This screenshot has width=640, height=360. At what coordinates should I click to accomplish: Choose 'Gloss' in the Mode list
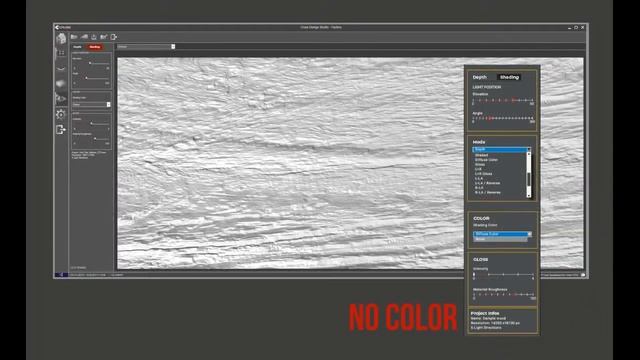click(480, 164)
